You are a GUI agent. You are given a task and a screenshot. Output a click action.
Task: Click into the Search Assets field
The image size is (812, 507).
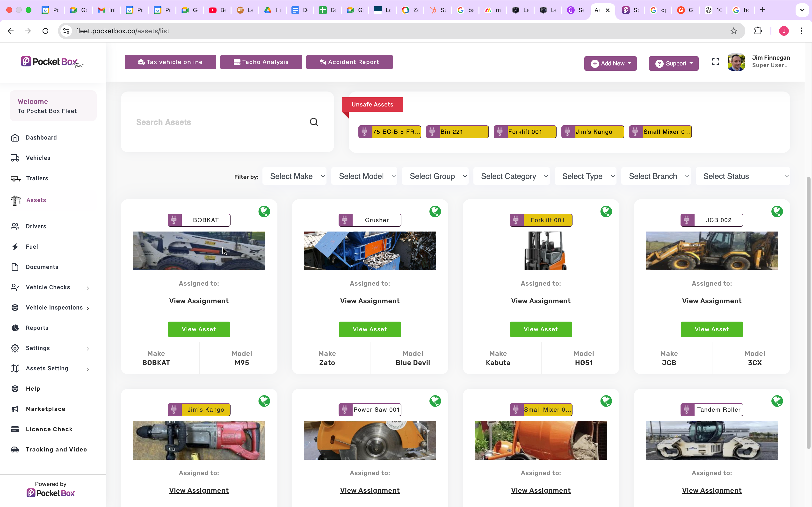tap(218, 122)
